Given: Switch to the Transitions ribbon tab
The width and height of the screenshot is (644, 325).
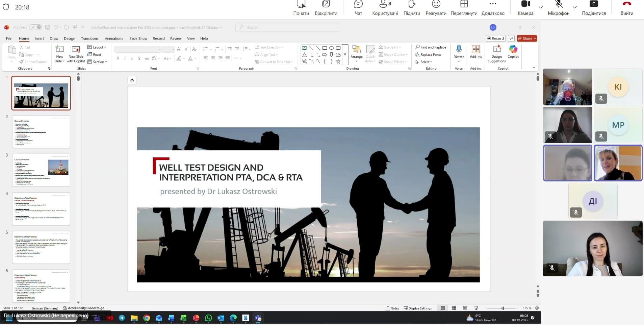Looking at the screenshot, I should click(x=89, y=39).
